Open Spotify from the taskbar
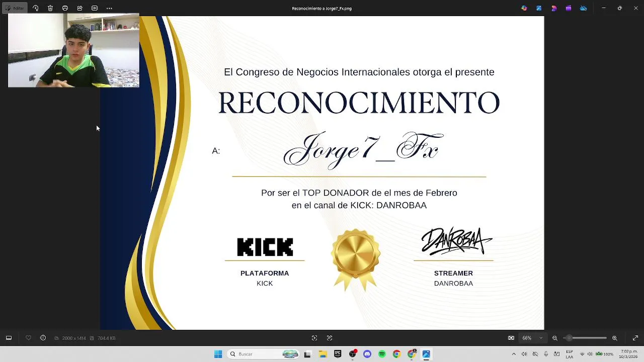Viewport: 644px width, 362px height. (382, 354)
